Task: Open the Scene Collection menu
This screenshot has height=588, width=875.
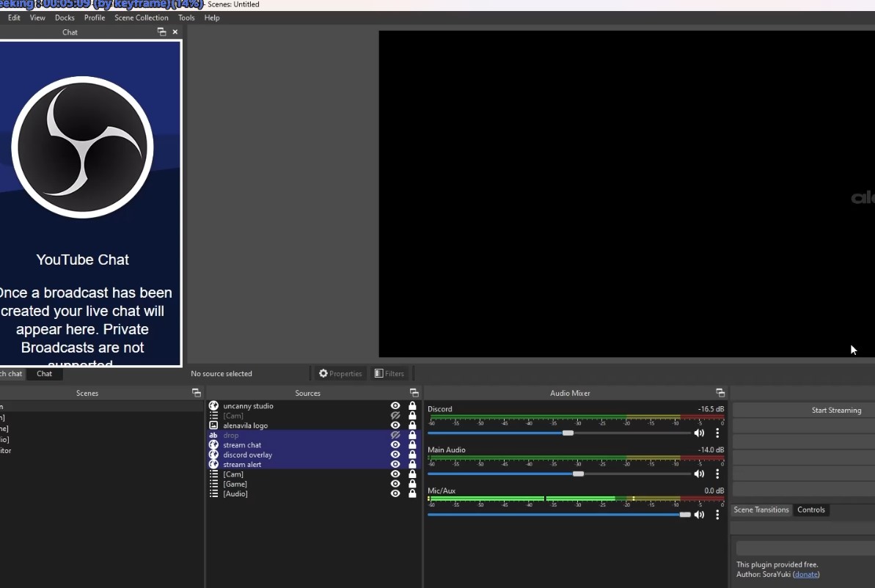Action: tap(141, 18)
